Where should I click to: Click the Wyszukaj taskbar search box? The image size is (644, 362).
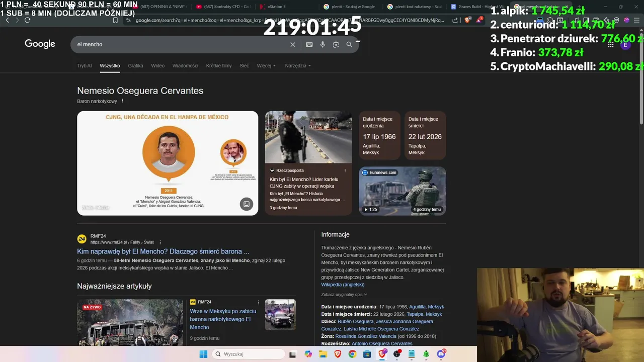coord(248,354)
